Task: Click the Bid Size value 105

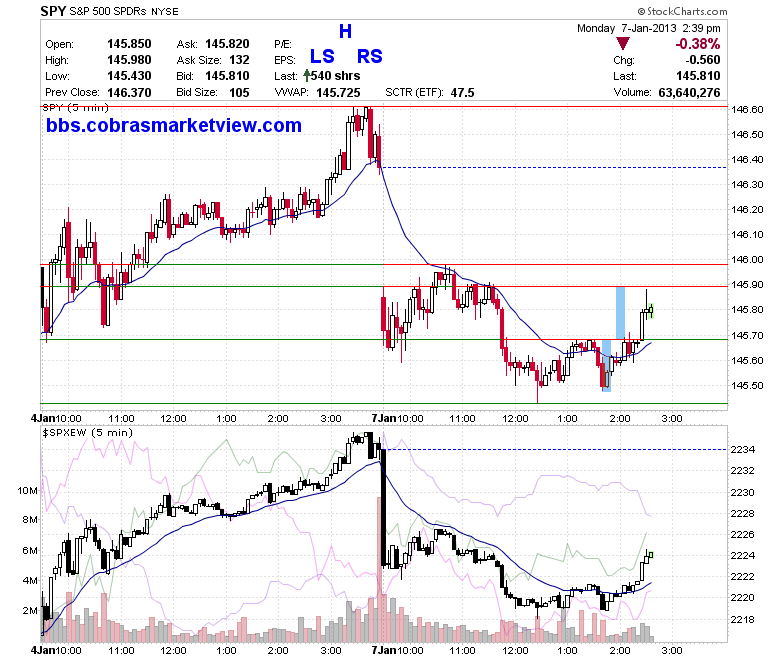Action: tap(239, 92)
